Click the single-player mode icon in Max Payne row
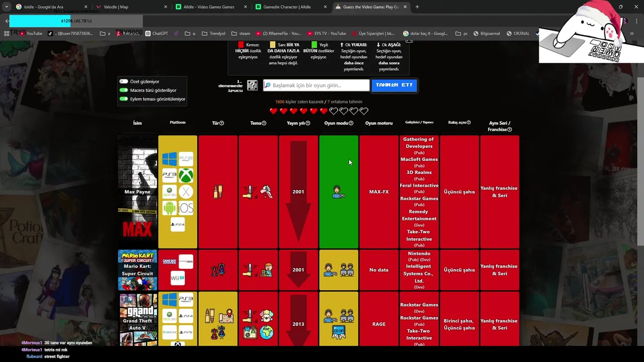The image size is (644, 362). coord(339,192)
